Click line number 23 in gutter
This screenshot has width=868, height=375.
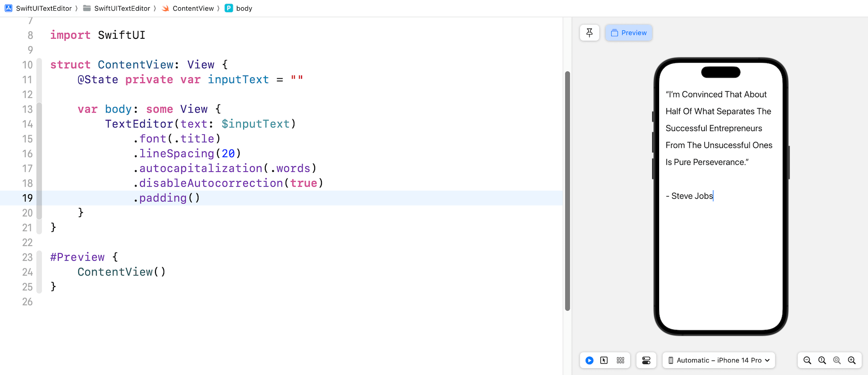coord(28,257)
